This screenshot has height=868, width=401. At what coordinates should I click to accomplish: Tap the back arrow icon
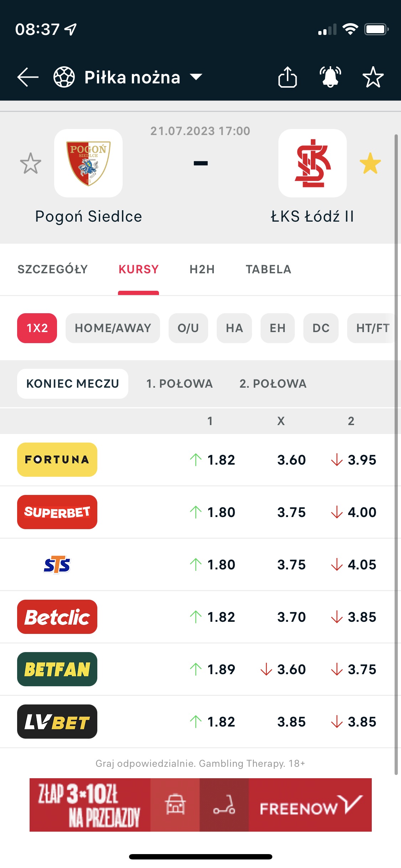[28, 77]
